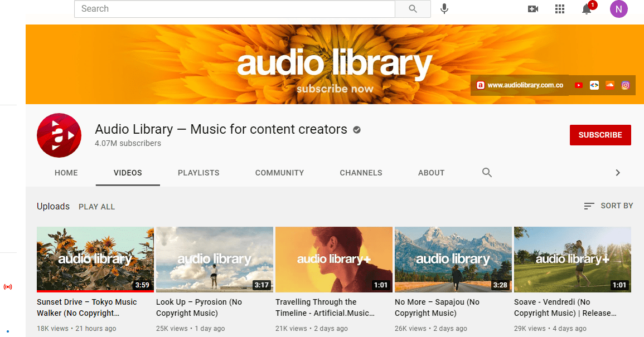Image resolution: width=644 pixels, height=337 pixels.
Task: Click the search magnifier icon
Action: click(412, 9)
